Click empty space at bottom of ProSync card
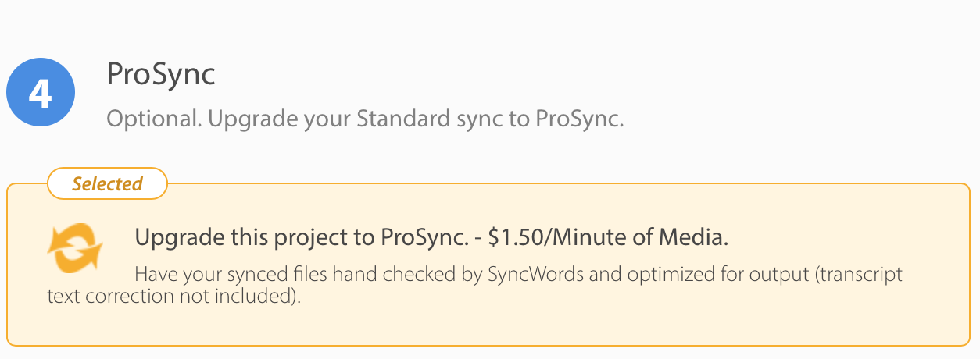The height and width of the screenshot is (359, 980). [x=488, y=326]
